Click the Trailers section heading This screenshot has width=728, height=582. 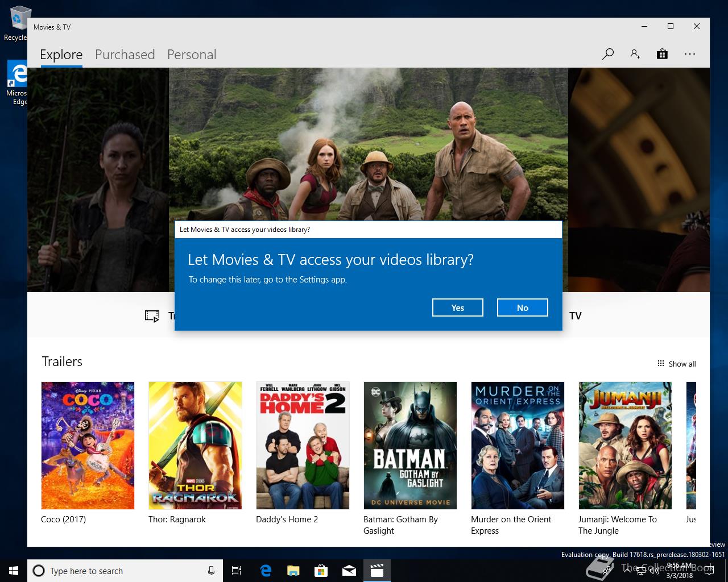(62, 361)
